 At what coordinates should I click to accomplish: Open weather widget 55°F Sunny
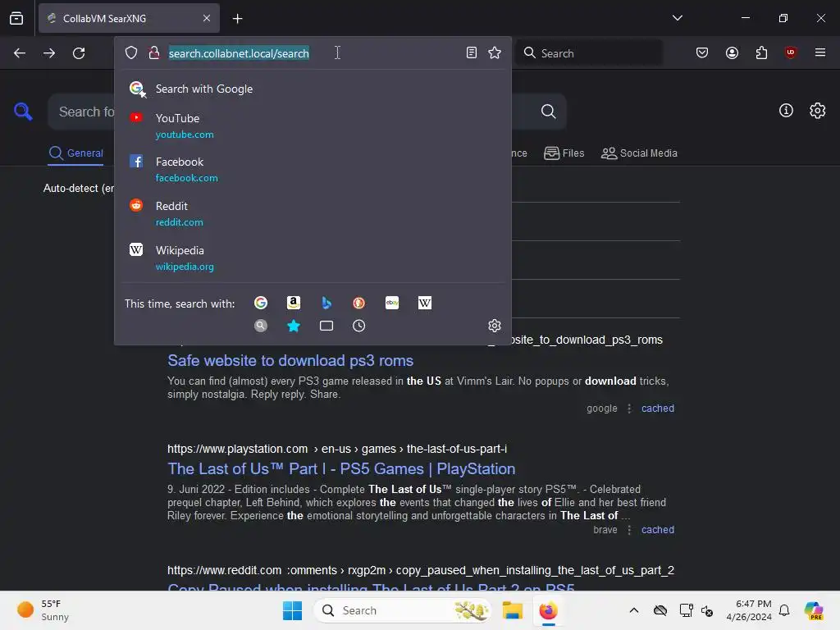click(43, 610)
